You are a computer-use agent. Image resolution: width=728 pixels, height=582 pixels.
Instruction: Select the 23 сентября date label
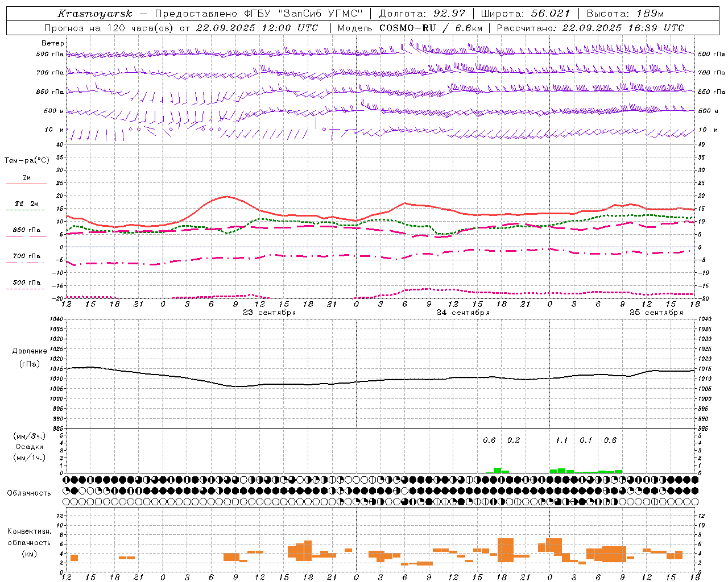click(x=270, y=313)
